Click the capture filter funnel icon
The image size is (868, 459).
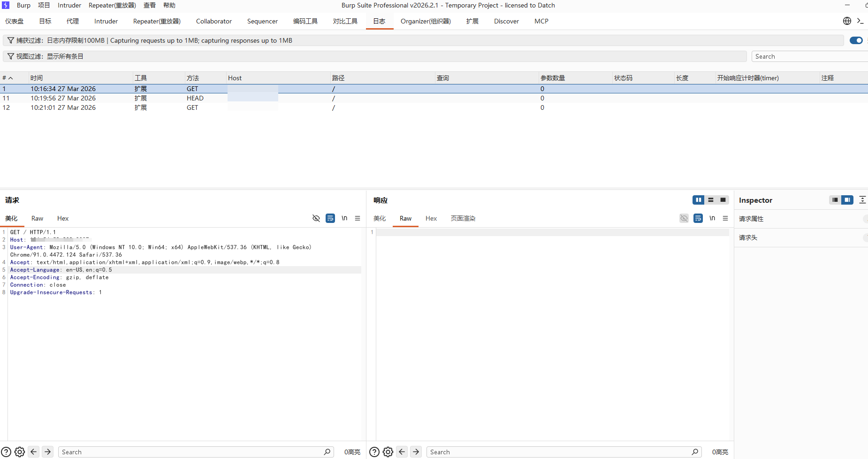tap(10, 40)
